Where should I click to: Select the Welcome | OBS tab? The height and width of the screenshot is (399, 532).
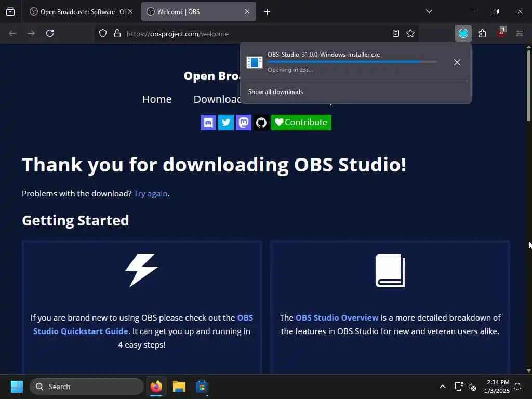pos(198,11)
